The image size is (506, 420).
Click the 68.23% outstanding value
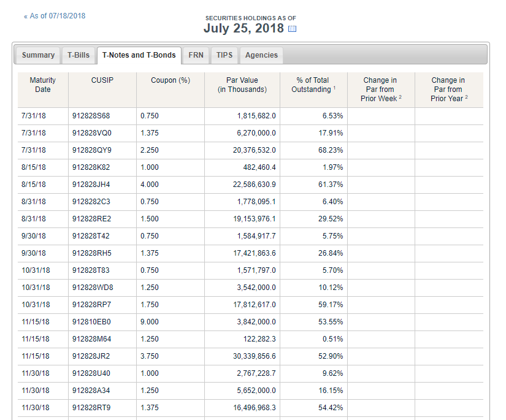(x=332, y=150)
